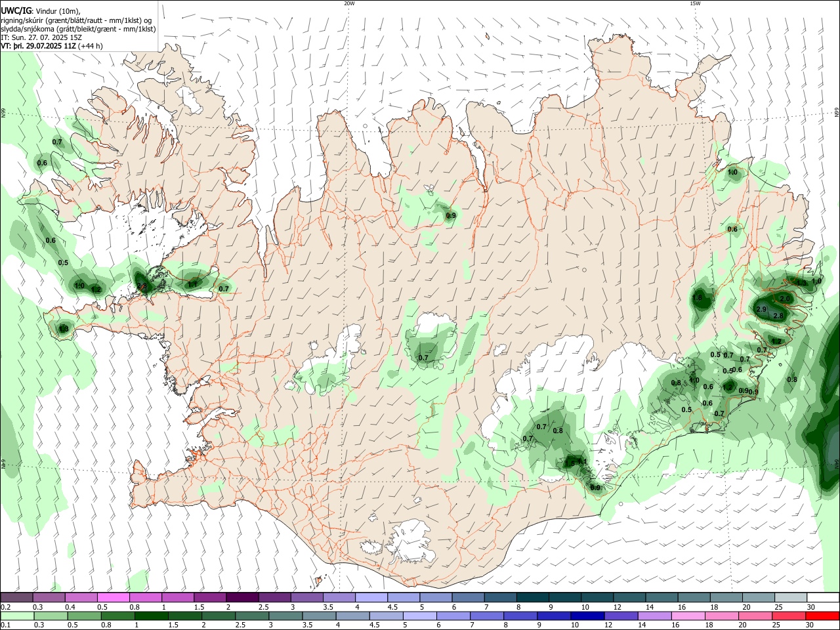Click the 'UWC/IG: Vindur (10m)' title text

(41, 11)
